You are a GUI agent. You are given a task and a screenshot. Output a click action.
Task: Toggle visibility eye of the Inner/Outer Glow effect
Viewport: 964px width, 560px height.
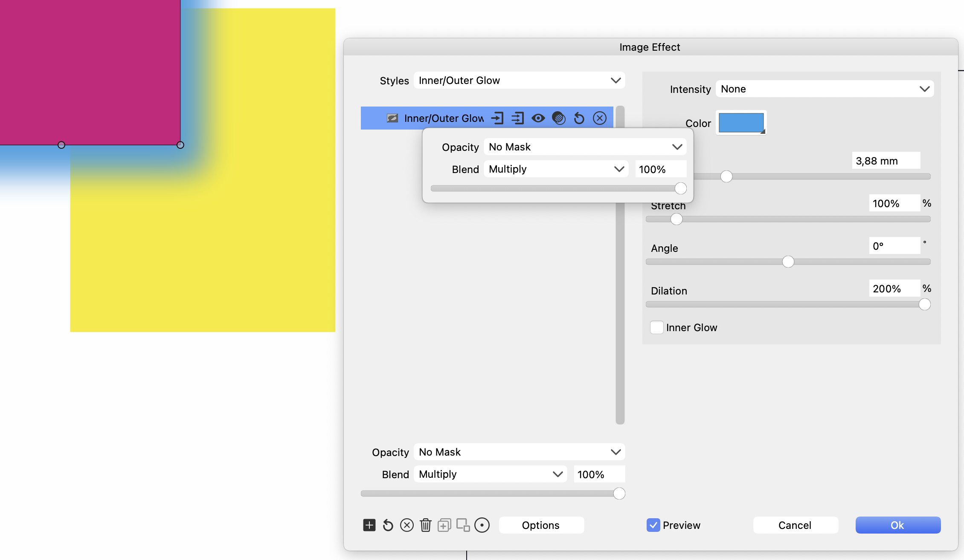(538, 118)
